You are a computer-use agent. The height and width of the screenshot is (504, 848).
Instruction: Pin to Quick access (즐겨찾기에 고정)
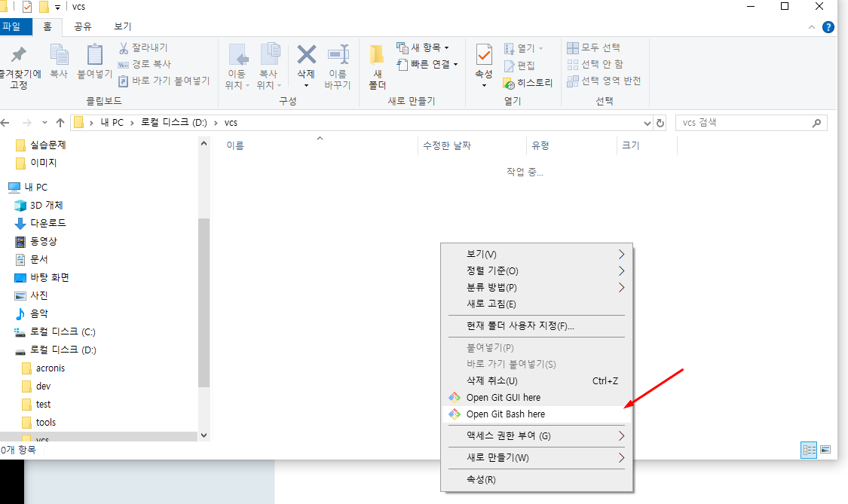coord(20,67)
